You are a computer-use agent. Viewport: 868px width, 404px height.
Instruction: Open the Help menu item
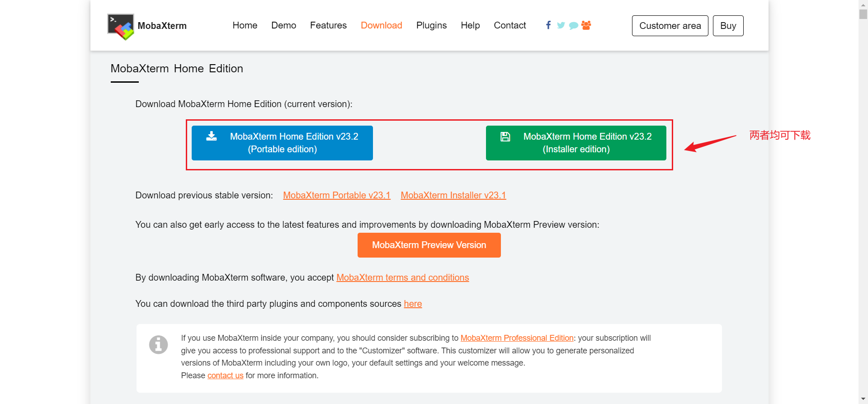click(x=471, y=26)
